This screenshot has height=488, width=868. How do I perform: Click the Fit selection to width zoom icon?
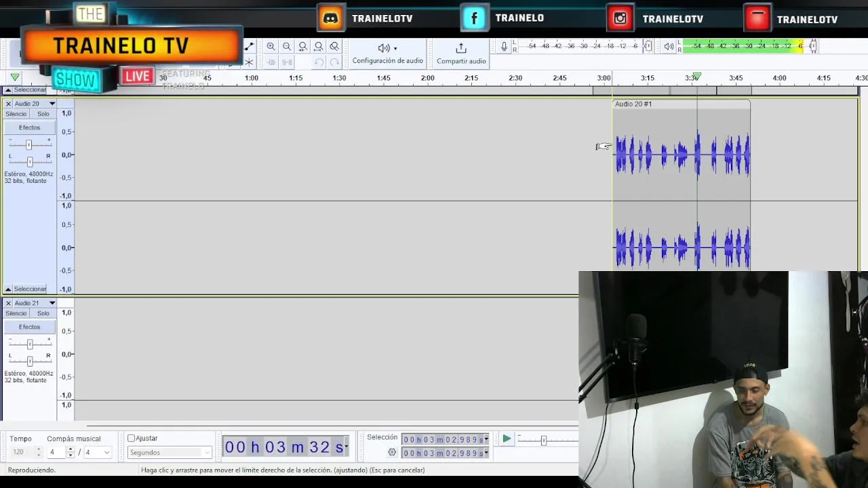pos(303,47)
